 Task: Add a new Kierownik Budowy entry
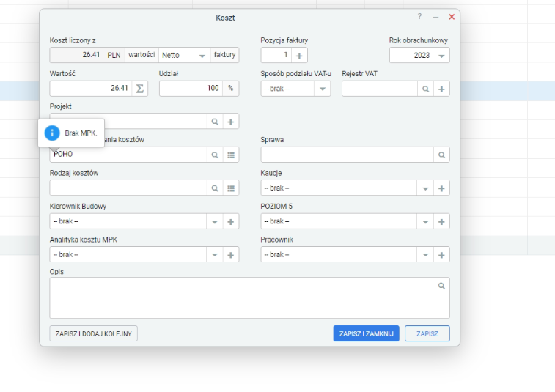coord(231,221)
